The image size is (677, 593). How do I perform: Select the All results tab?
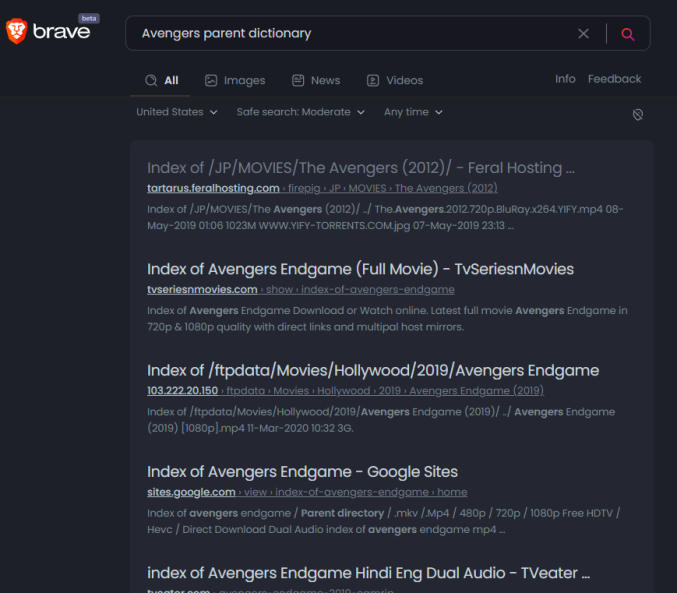161,80
